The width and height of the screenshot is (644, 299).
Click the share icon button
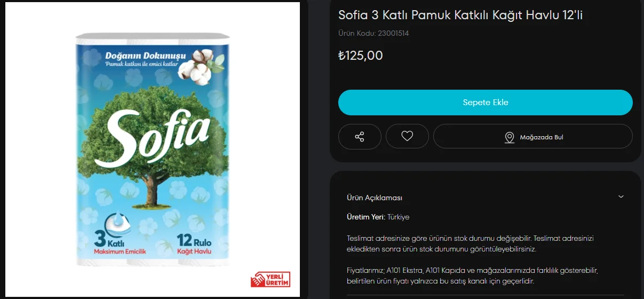coord(360,137)
